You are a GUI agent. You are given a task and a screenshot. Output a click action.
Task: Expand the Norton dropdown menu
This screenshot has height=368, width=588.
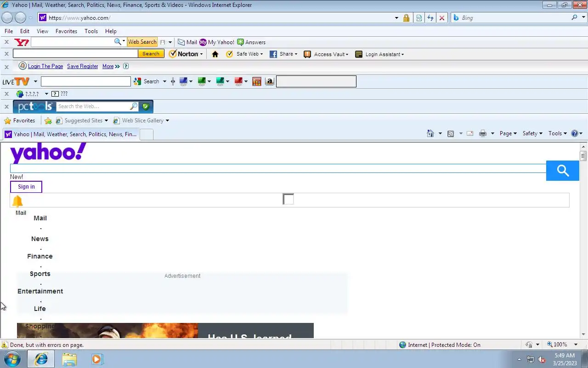click(201, 54)
